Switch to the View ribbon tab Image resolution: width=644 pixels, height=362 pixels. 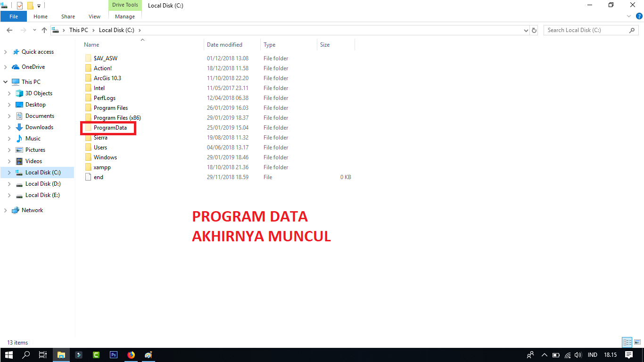94,16
